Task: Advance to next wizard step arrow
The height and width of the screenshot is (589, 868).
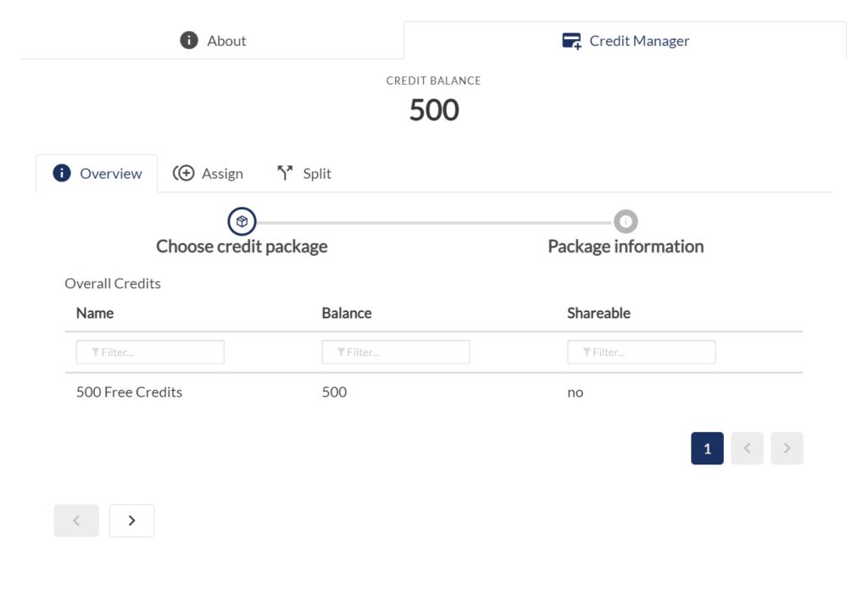Action: pos(131,520)
